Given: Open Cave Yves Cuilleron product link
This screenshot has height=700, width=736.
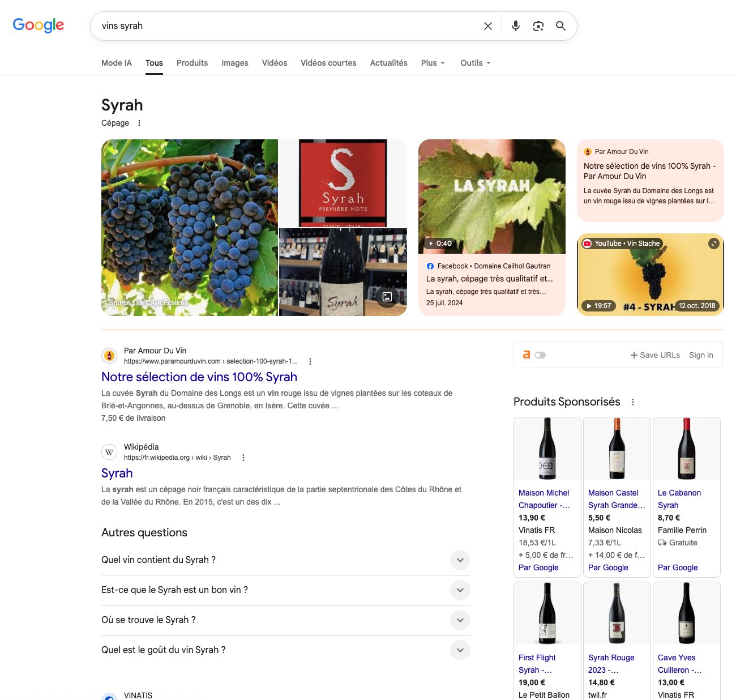Looking at the screenshot, I should 679,664.
